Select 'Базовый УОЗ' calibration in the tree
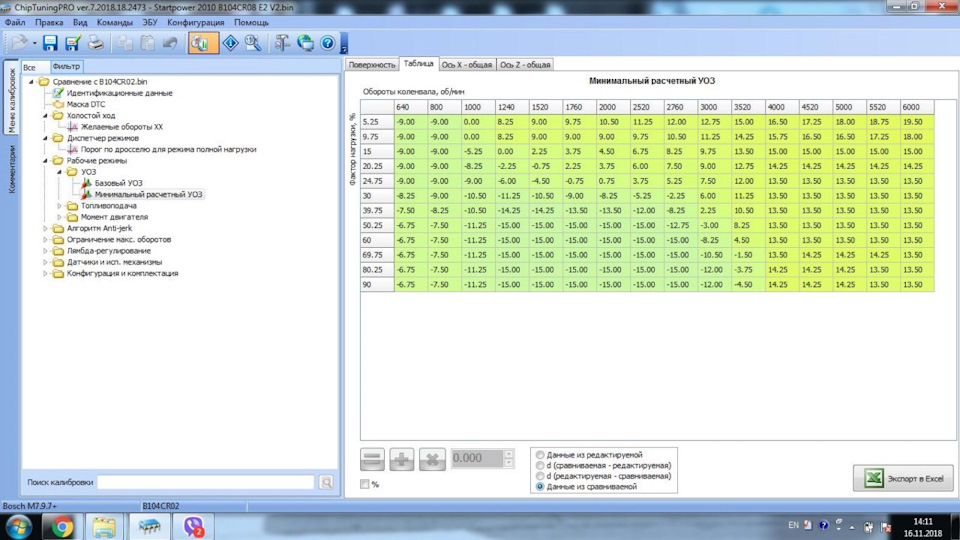960x540 pixels. click(119, 183)
